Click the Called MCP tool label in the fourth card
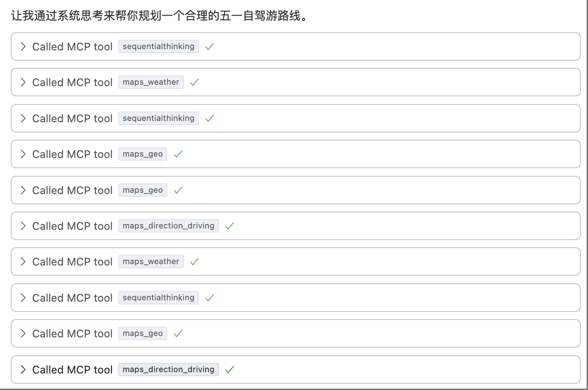 [x=71, y=154]
